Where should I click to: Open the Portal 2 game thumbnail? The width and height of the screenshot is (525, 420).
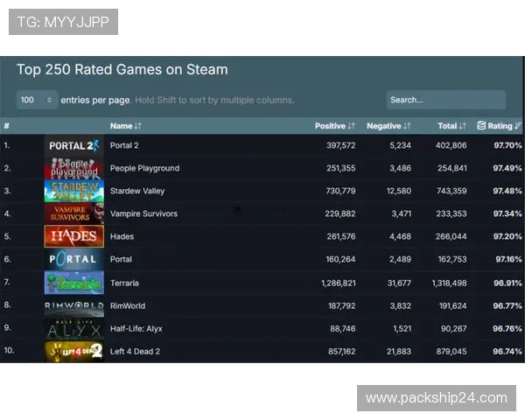74,145
